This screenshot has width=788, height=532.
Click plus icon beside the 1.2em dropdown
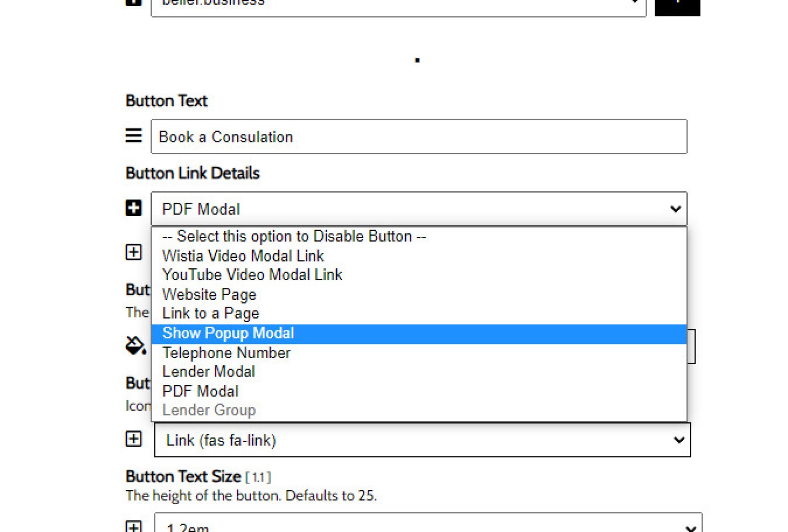pos(133,526)
